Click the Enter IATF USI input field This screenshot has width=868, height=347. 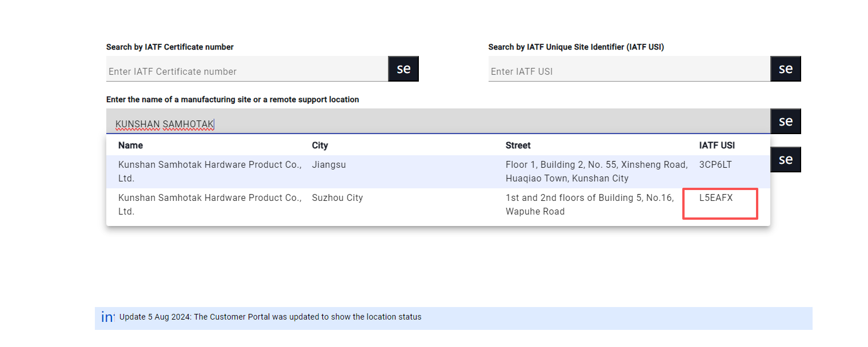(629, 69)
